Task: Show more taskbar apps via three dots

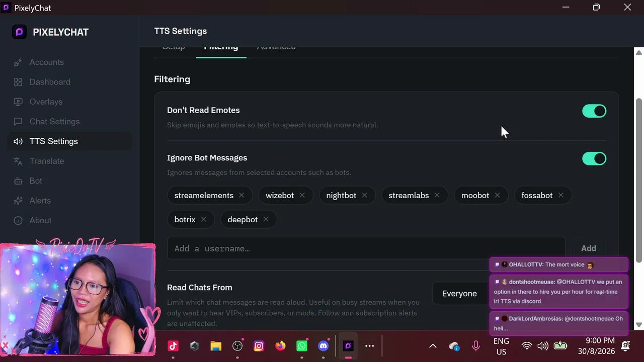Action: tap(370, 346)
